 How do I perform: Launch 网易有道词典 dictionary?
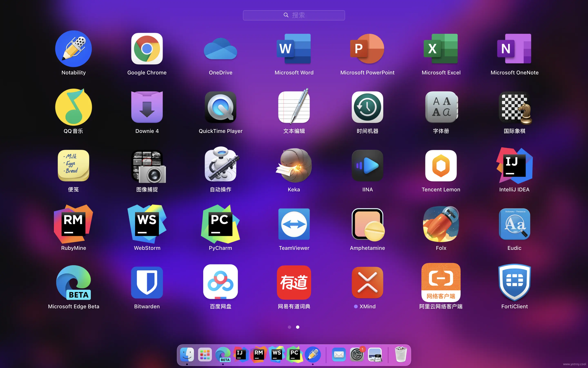[x=294, y=283]
